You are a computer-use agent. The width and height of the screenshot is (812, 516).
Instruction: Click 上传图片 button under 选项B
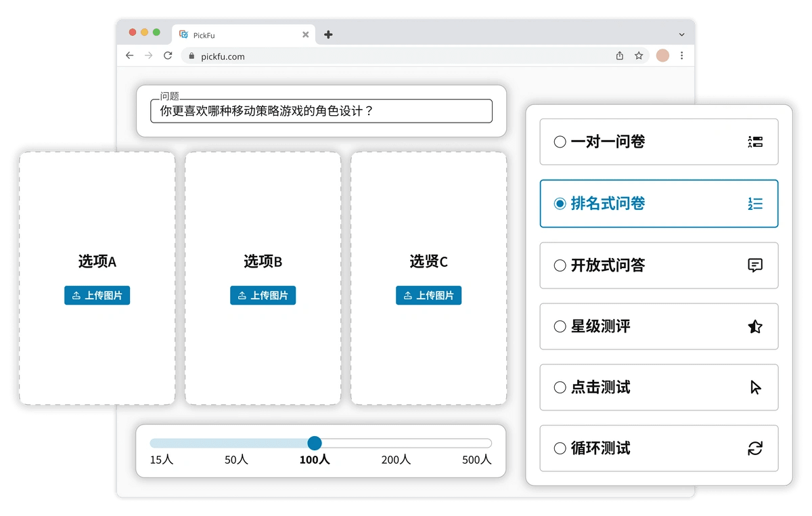263,295
